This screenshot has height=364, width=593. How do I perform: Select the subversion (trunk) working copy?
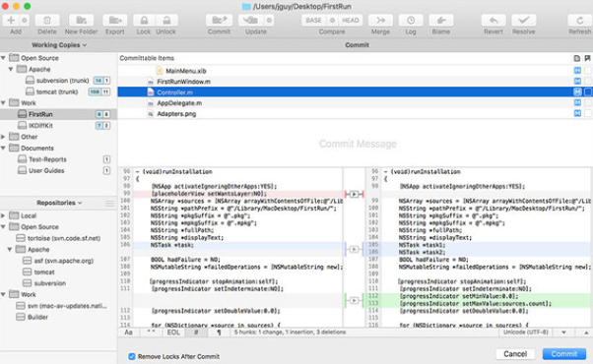coord(58,81)
